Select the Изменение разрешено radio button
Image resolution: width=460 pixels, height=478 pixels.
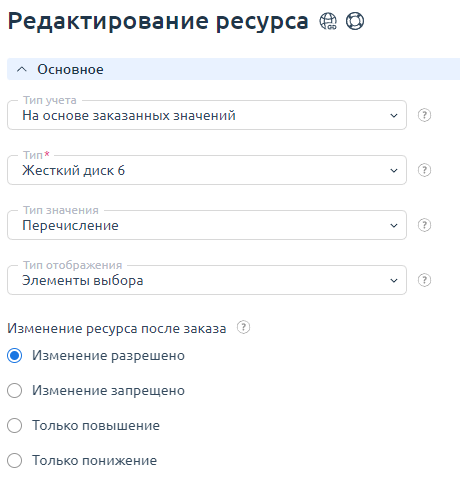pyautogui.click(x=15, y=355)
